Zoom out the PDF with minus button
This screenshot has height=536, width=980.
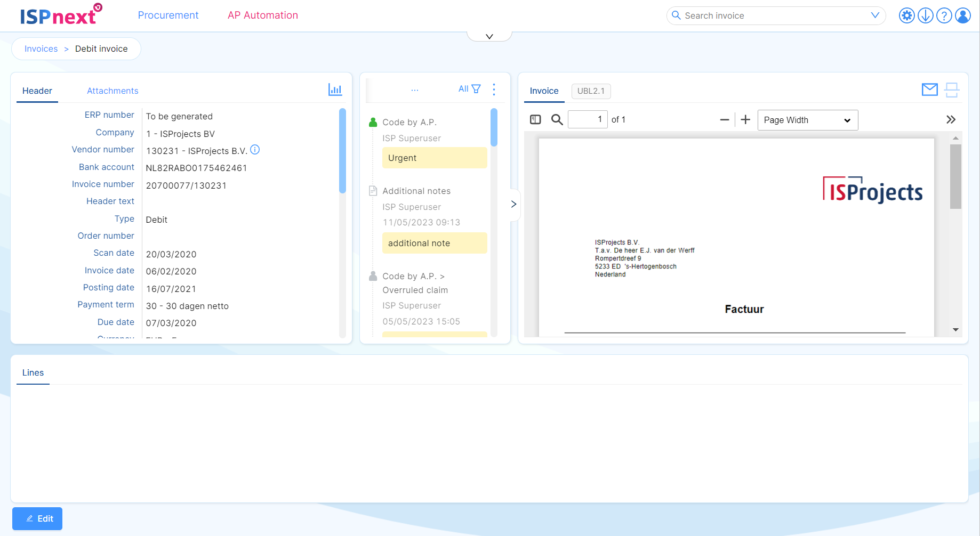(x=724, y=120)
